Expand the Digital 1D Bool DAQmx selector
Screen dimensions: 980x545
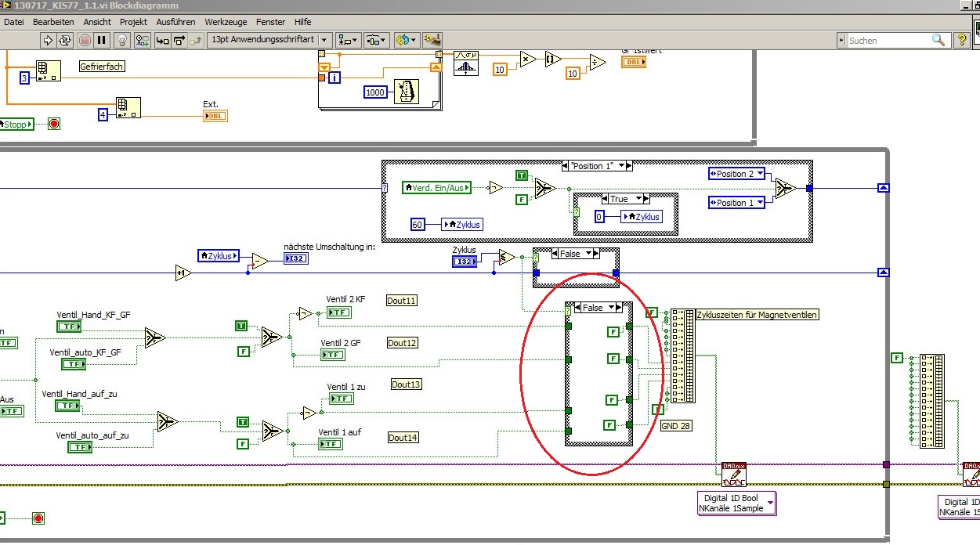(770, 503)
